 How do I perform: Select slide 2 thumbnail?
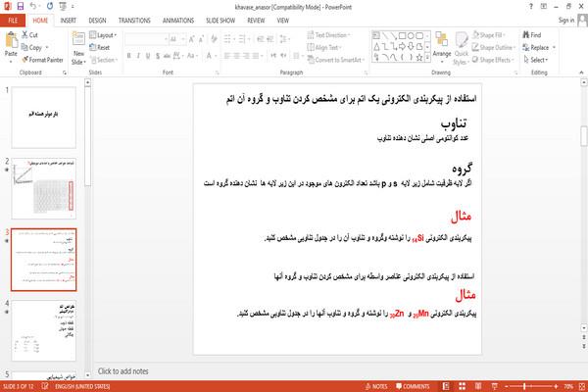[44, 189]
